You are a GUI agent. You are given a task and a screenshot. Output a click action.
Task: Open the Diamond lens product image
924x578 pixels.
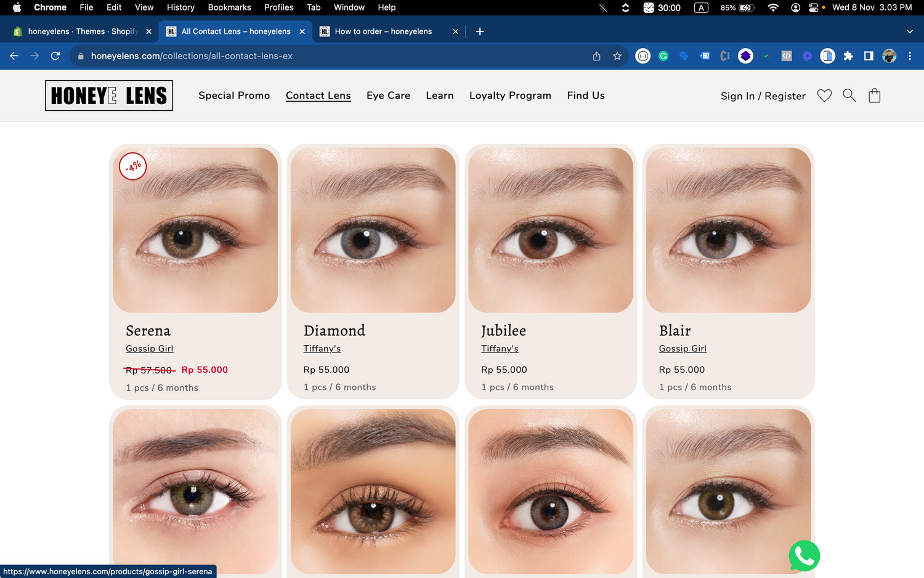(373, 230)
